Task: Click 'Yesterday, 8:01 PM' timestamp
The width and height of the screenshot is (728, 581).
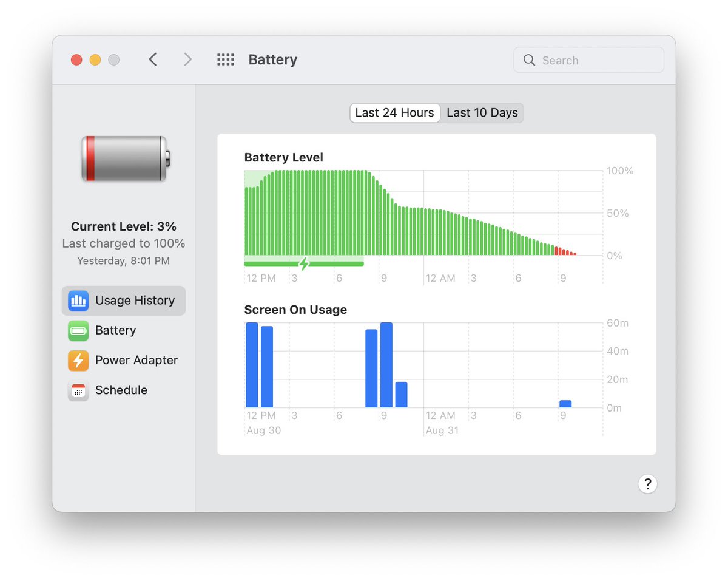Action: click(124, 261)
